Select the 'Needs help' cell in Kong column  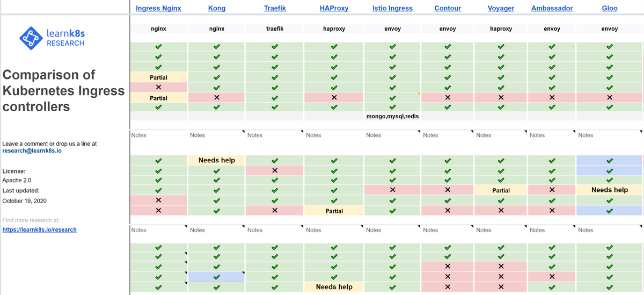tap(217, 160)
